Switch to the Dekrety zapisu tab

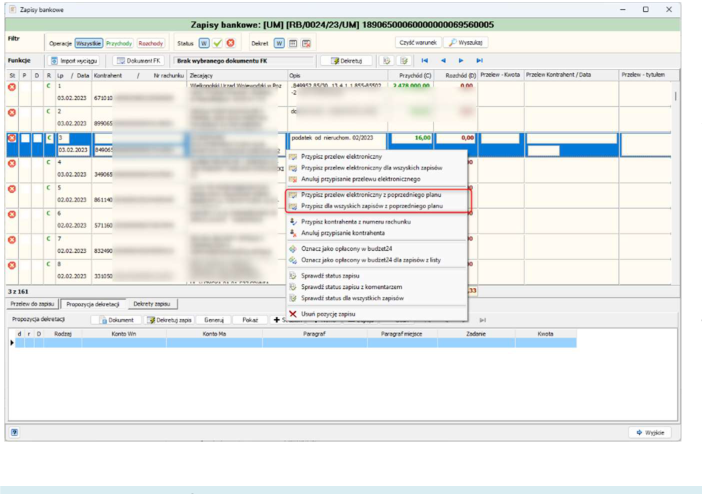click(152, 304)
